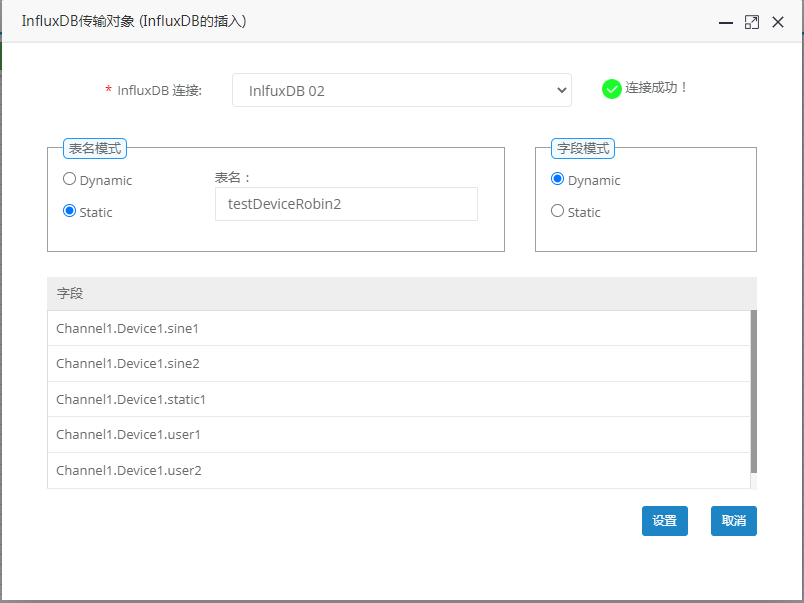Viewport: 804px width, 603px height.
Task: Close the InfluxDB transfer object dialog
Action: [778, 22]
